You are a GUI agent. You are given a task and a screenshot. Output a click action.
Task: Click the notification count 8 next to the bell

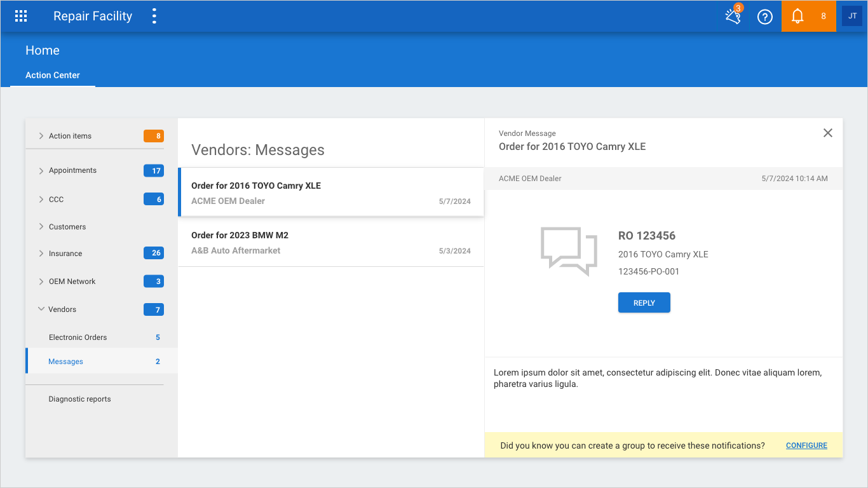(824, 17)
